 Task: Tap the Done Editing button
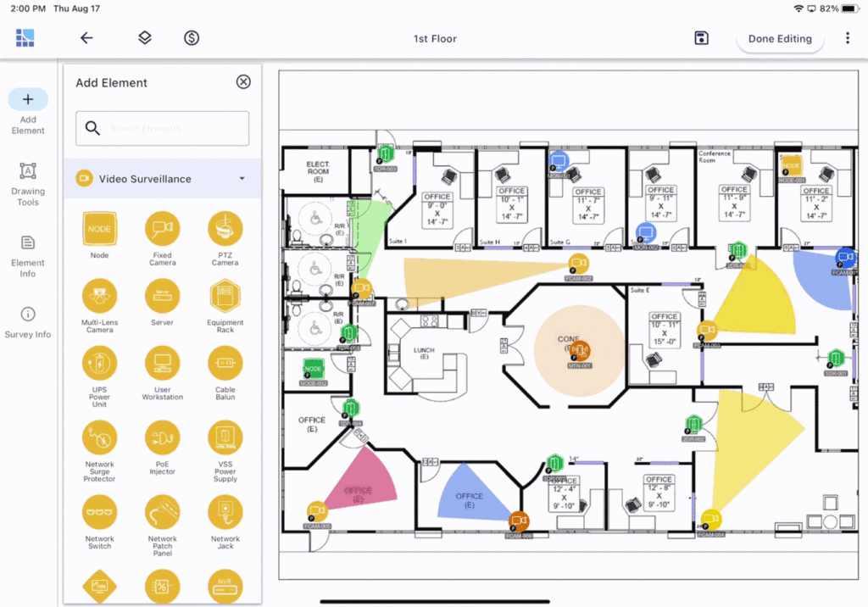click(780, 38)
